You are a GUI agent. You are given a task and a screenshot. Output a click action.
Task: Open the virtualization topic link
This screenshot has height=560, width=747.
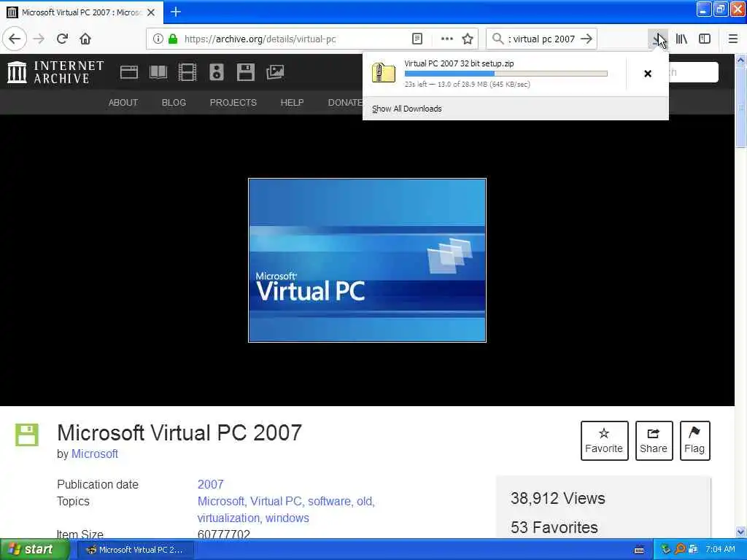229,518
